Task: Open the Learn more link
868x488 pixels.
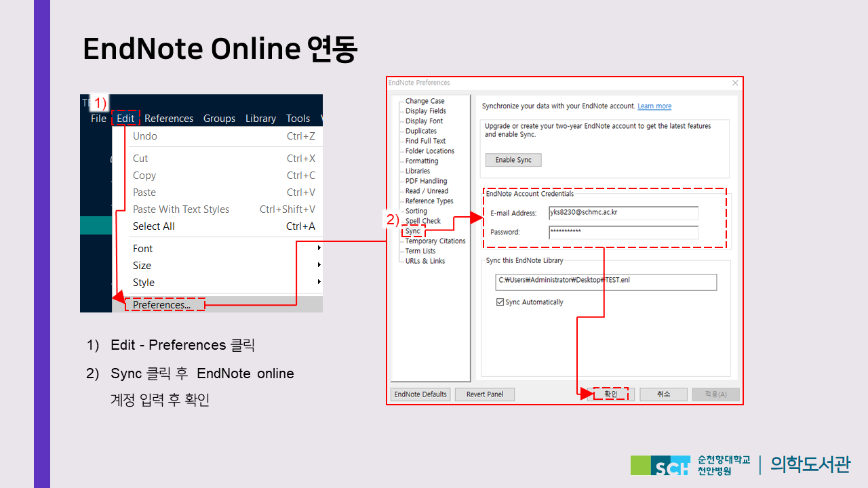Action: [x=654, y=106]
